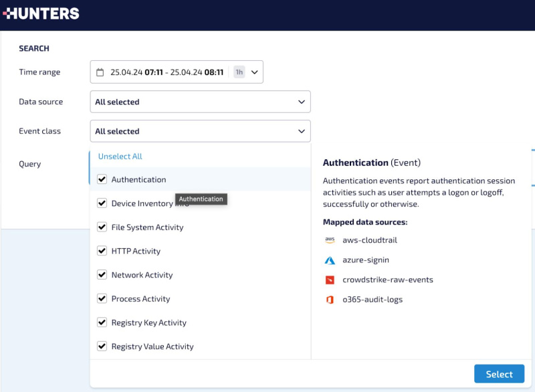535x392 pixels.
Task: Click the o365-audit-logs Office icon
Action: pyautogui.click(x=330, y=300)
